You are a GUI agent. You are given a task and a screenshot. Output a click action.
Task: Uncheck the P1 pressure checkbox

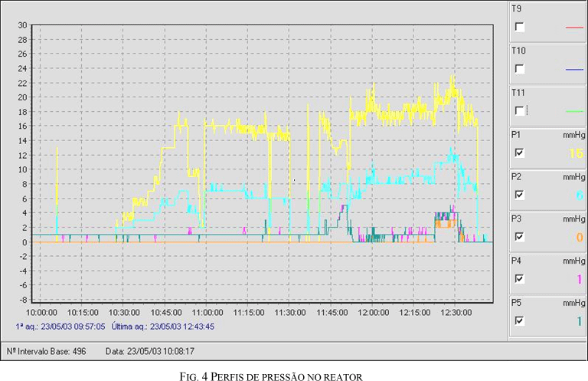(520, 153)
